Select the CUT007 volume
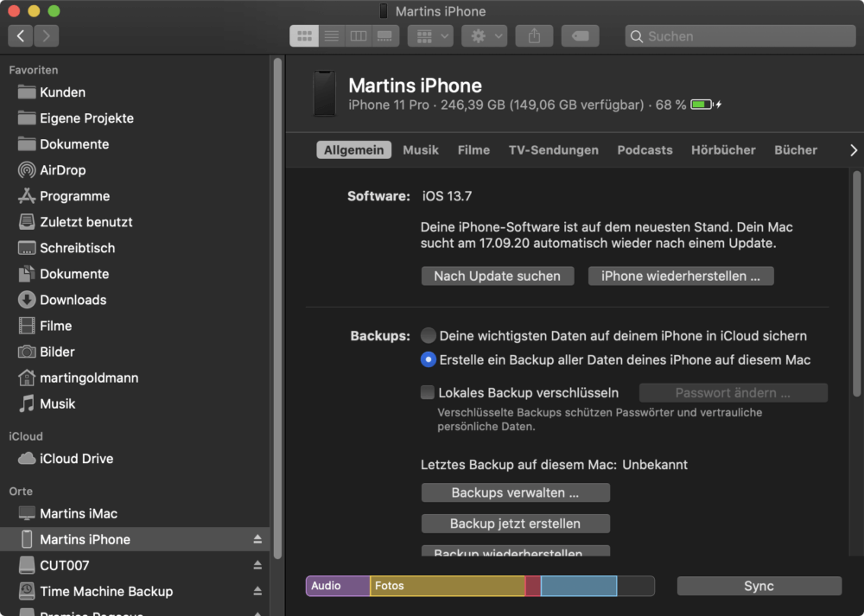This screenshot has height=616, width=864. coord(135,565)
